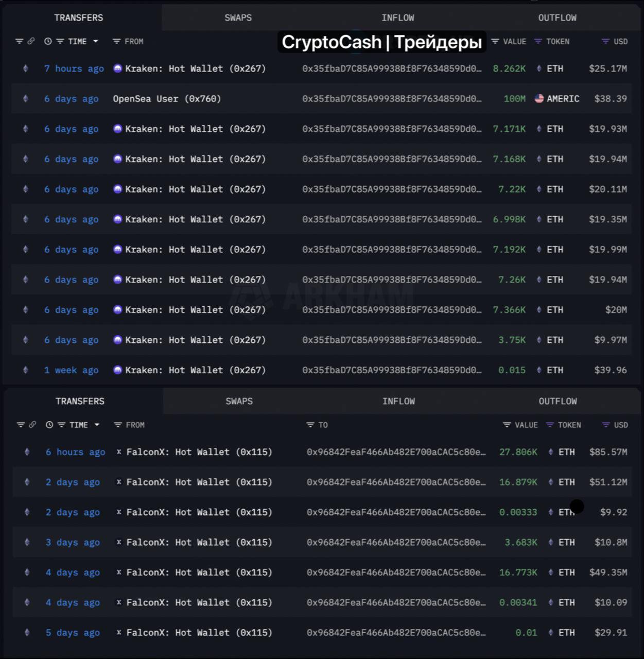
Task: Switch to the SWAPS tab in the FalconX panel
Action: click(239, 401)
